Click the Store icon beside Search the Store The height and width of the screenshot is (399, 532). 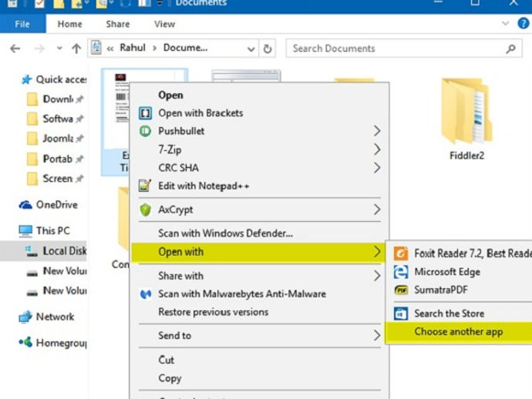click(400, 313)
